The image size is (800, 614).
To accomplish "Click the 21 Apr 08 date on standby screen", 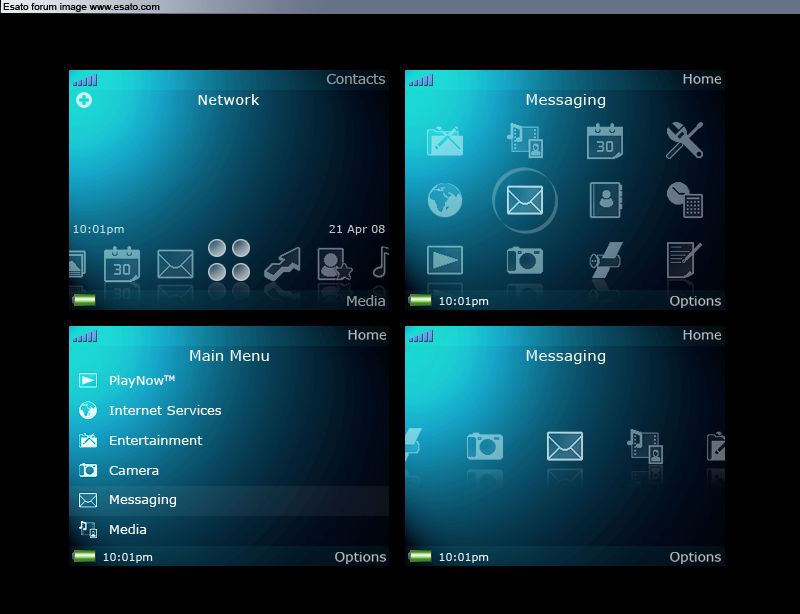I will 357,229.
